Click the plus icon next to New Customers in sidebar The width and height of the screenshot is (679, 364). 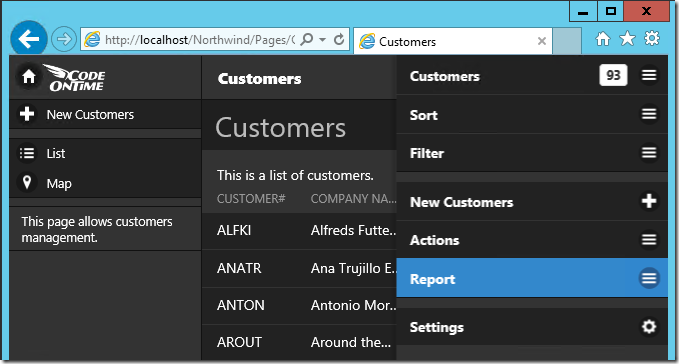pyautogui.click(x=27, y=114)
